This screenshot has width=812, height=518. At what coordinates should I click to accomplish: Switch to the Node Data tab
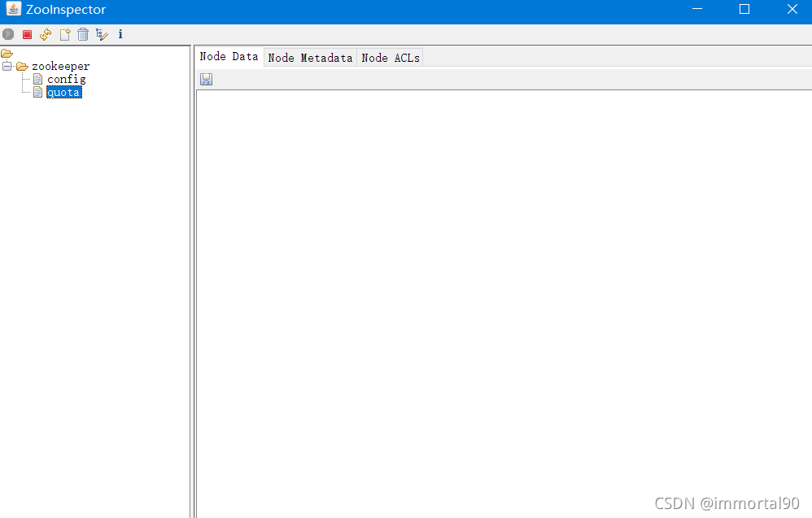[x=229, y=56]
